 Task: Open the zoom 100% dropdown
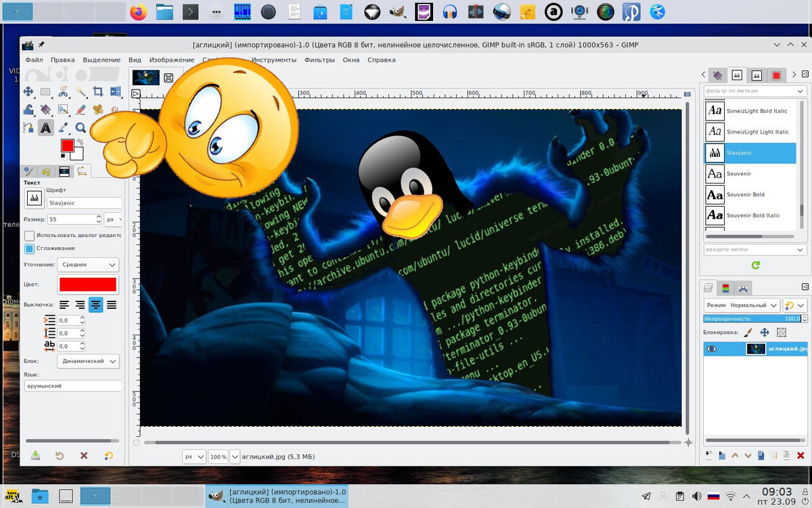tap(235, 457)
